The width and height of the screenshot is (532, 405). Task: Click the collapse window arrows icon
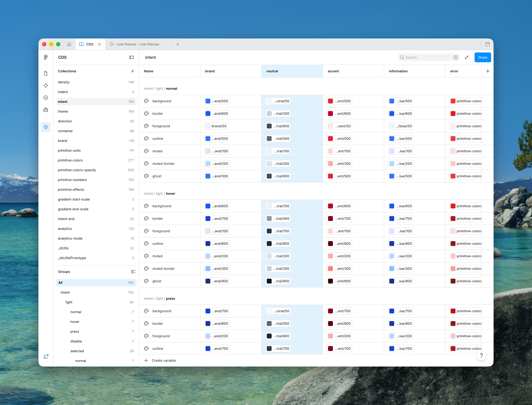(466, 57)
